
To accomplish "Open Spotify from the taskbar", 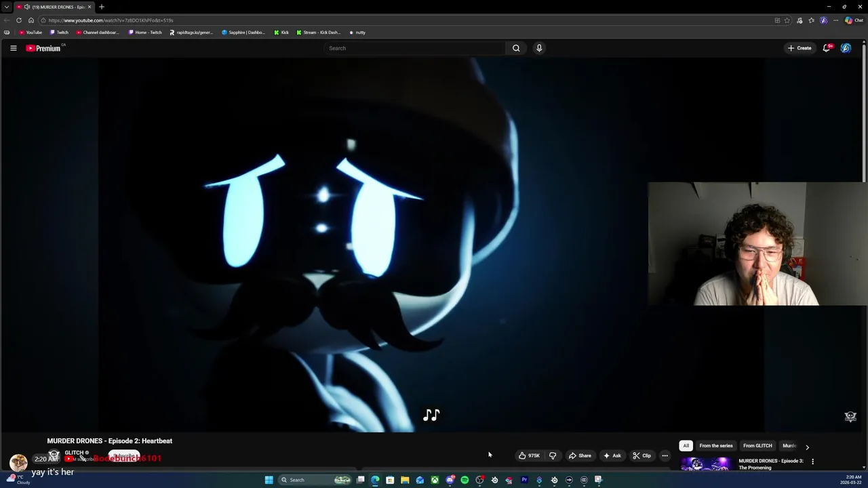I will coord(465,480).
